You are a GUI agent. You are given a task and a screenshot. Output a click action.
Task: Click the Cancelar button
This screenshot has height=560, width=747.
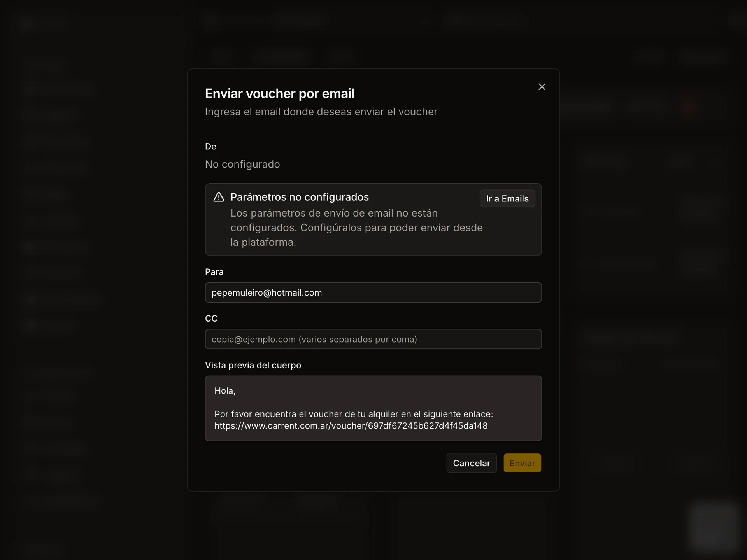point(471,463)
